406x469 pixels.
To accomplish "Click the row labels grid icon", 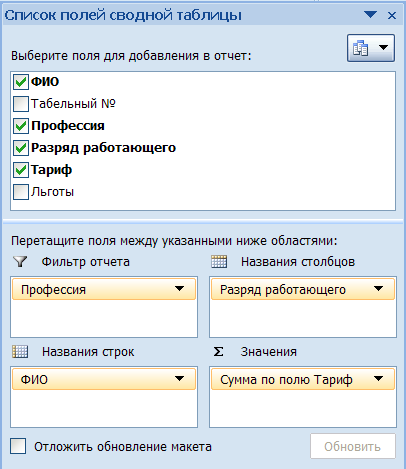I will click(x=20, y=352).
